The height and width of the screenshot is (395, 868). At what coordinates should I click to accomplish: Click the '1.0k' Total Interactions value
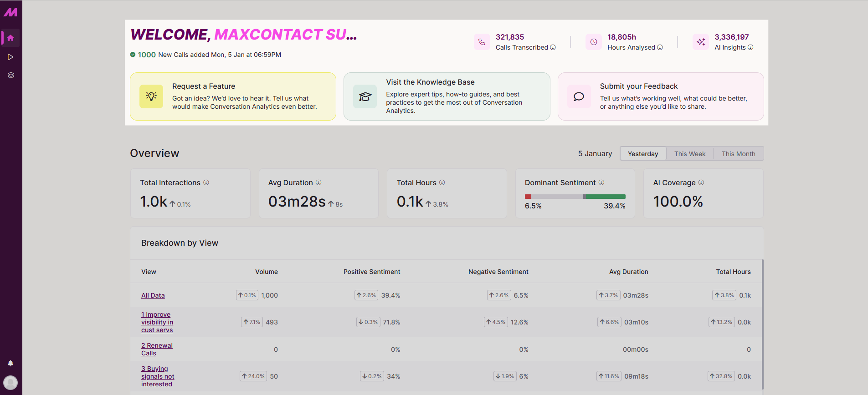154,202
